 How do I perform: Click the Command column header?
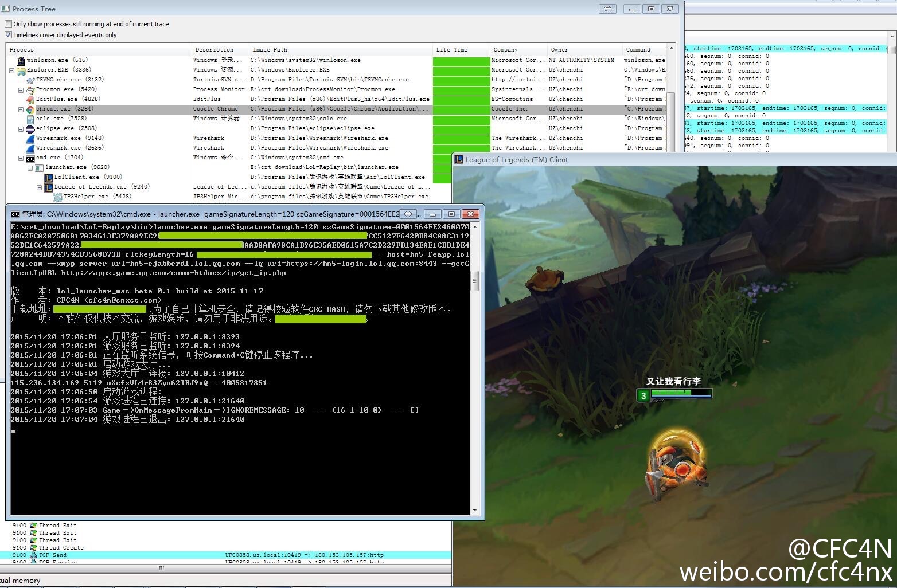[645, 50]
